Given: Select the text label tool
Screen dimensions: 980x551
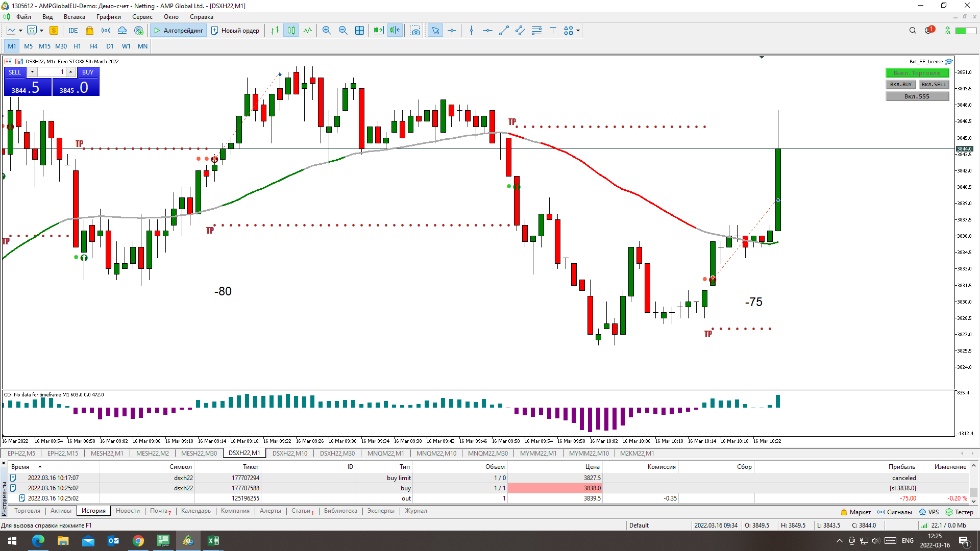Looking at the screenshot, I should [x=553, y=31].
